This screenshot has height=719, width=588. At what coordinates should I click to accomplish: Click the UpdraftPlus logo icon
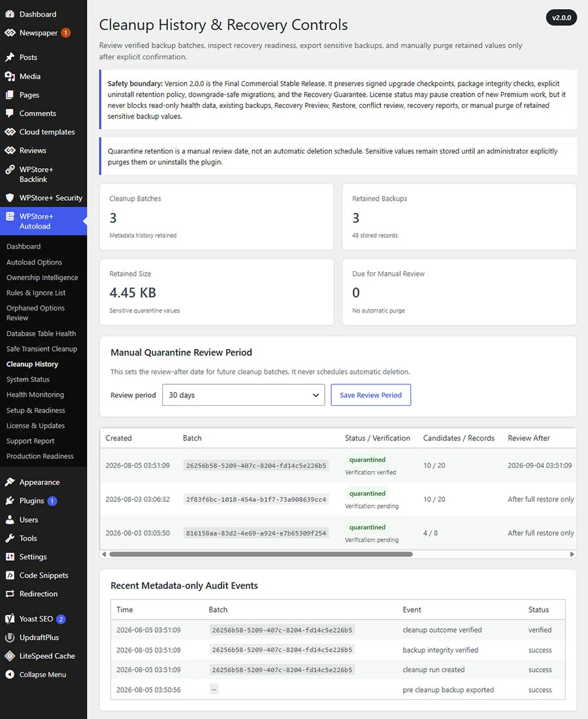[10, 637]
